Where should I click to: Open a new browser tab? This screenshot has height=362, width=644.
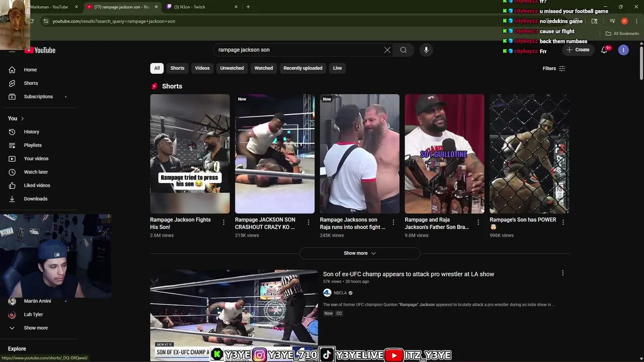[248, 7]
